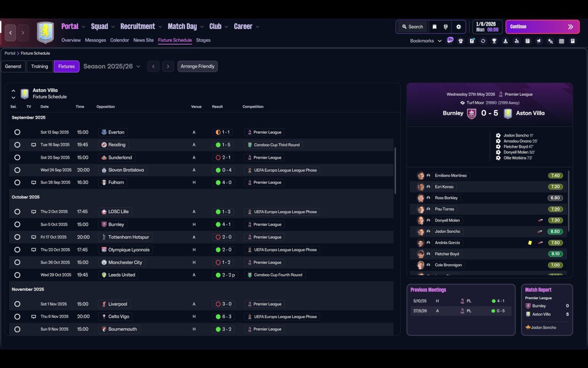Open the star search shortlist shortcut icon
Screen dimensions: 588x368
point(550,41)
